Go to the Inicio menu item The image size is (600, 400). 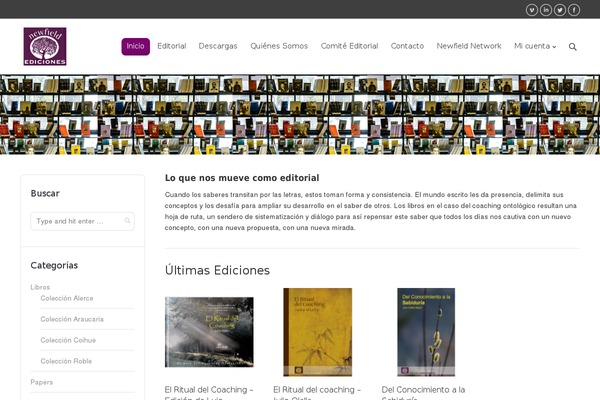[x=135, y=46]
